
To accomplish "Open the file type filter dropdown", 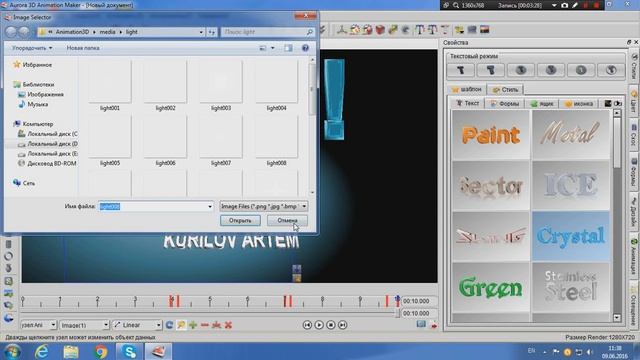I will pos(264,207).
